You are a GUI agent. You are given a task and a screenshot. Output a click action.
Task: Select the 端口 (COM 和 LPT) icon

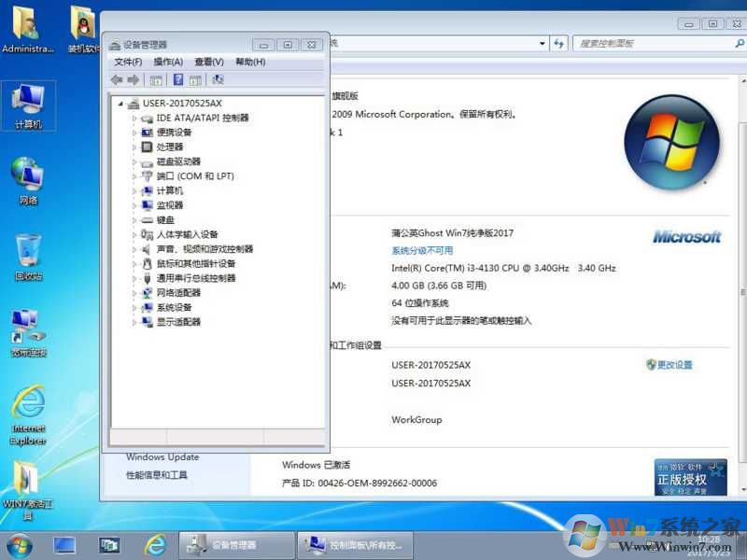point(148,176)
